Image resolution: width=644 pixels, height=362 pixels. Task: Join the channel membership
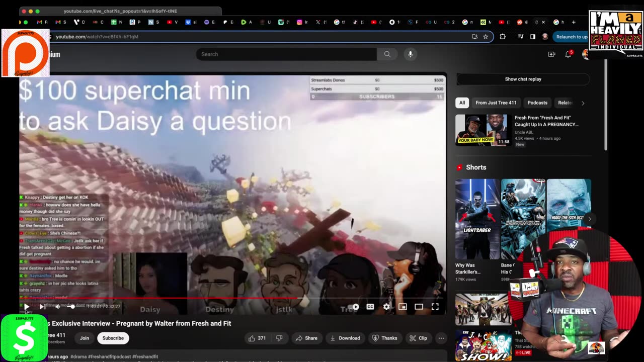coord(85,338)
